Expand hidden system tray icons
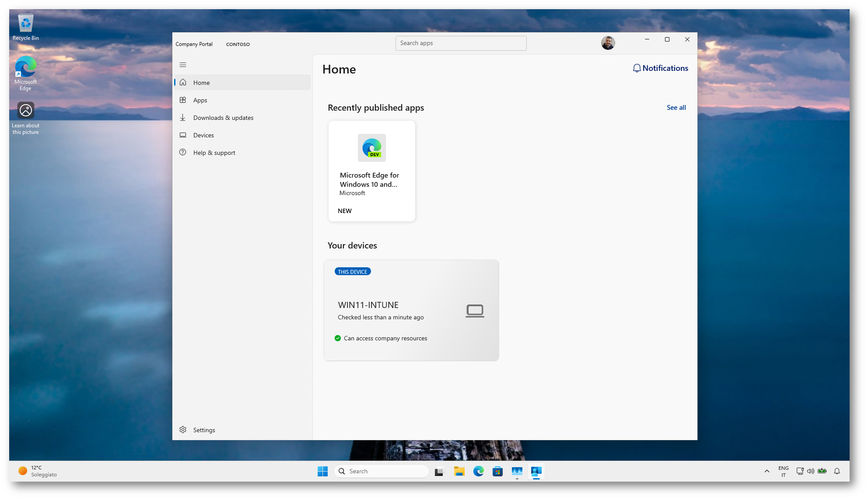 pyautogui.click(x=766, y=471)
